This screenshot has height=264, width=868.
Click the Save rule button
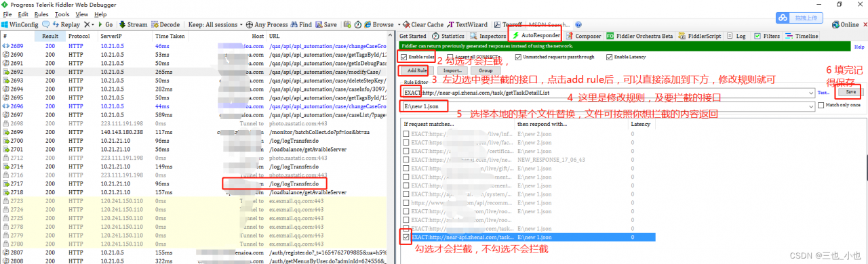(852, 91)
